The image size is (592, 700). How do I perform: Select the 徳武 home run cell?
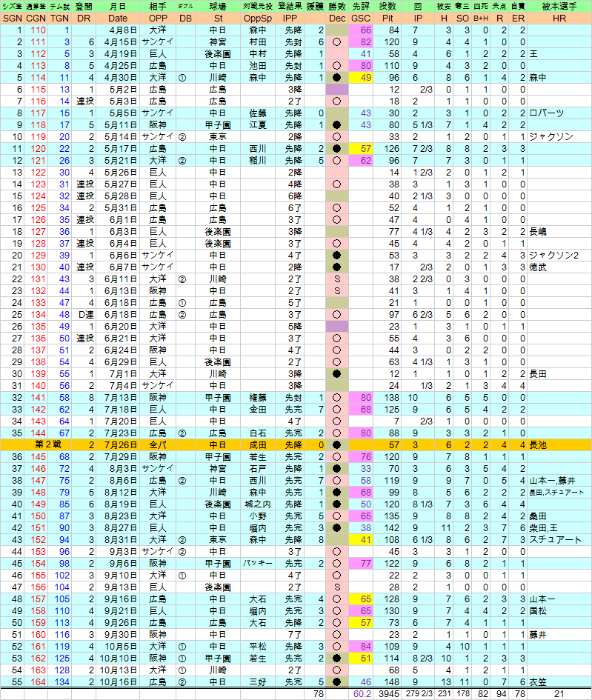(x=559, y=267)
